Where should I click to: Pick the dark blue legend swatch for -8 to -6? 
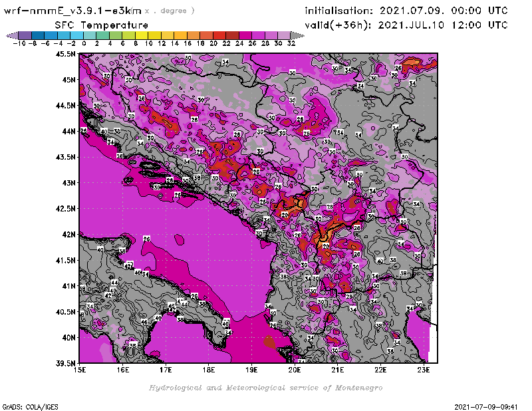(x=38, y=35)
